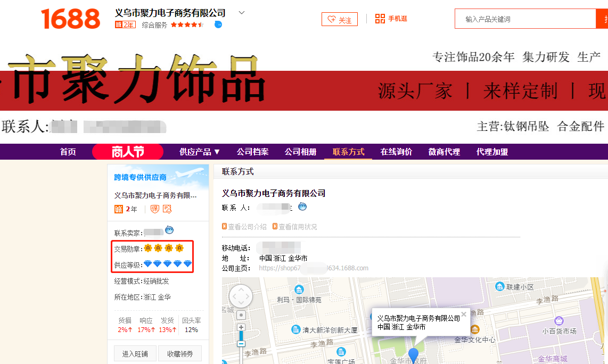Click the map pan direction control
This screenshot has height=364, width=608.
point(241,297)
